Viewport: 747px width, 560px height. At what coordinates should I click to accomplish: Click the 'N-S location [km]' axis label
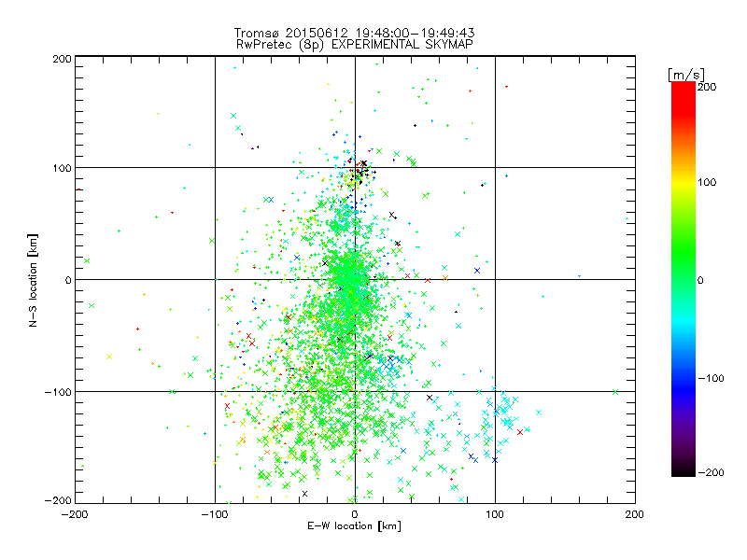[33, 280]
